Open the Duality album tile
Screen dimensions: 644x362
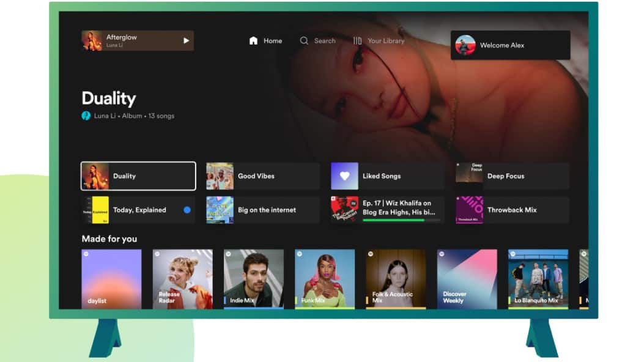[138, 176]
